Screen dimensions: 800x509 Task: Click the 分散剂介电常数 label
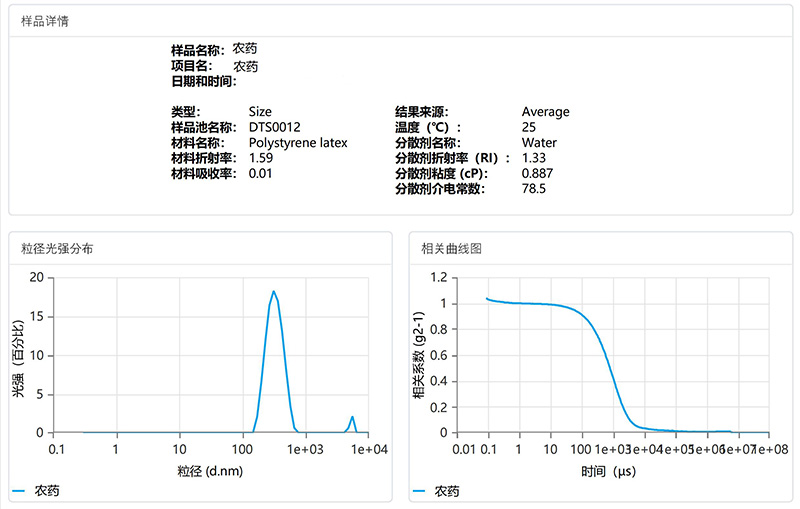440,189
